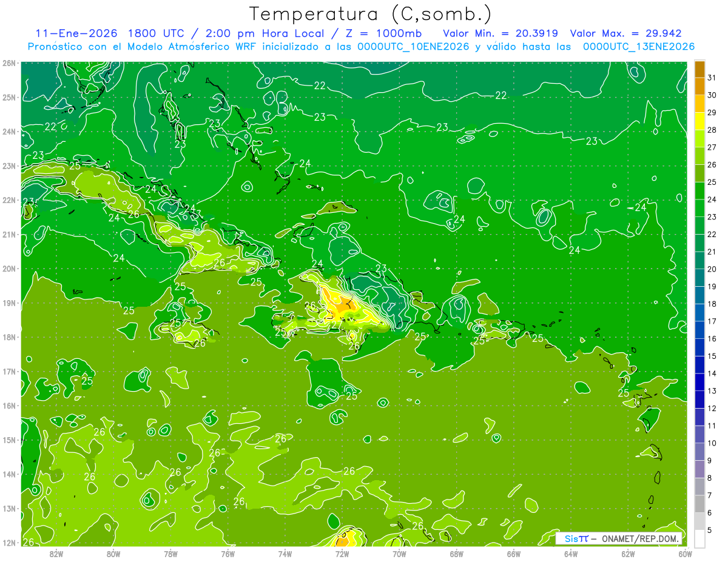The width and height of the screenshot is (728, 562).
Task: Click the value 17 on the color scale
Action: click(712, 321)
